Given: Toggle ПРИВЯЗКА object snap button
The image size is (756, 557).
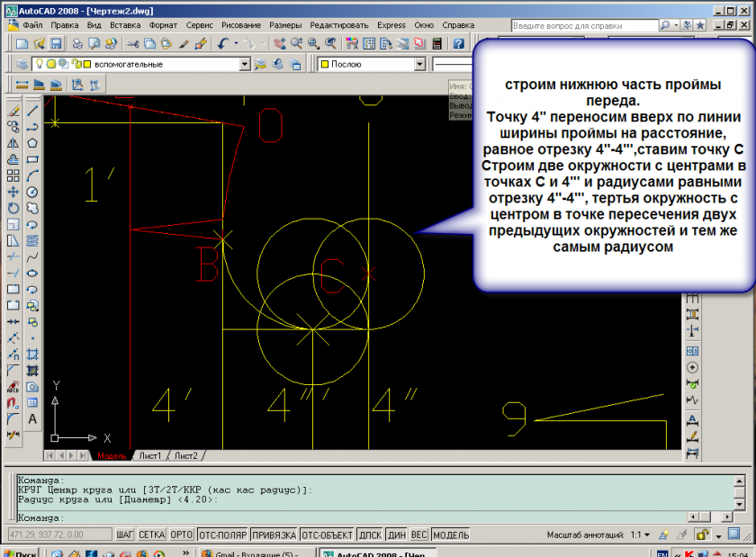Looking at the screenshot, I should coord(274,535).
